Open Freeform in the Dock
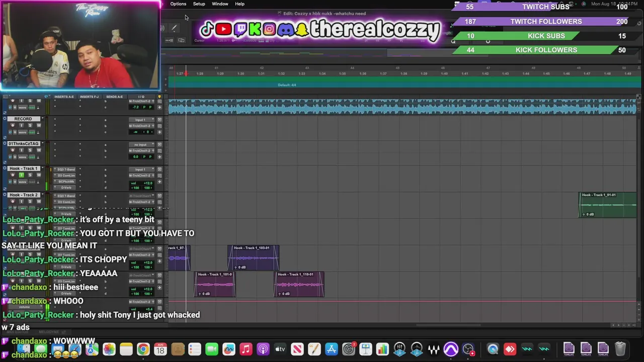The width and height of the screenshot is (644, 362). point(228,349)
